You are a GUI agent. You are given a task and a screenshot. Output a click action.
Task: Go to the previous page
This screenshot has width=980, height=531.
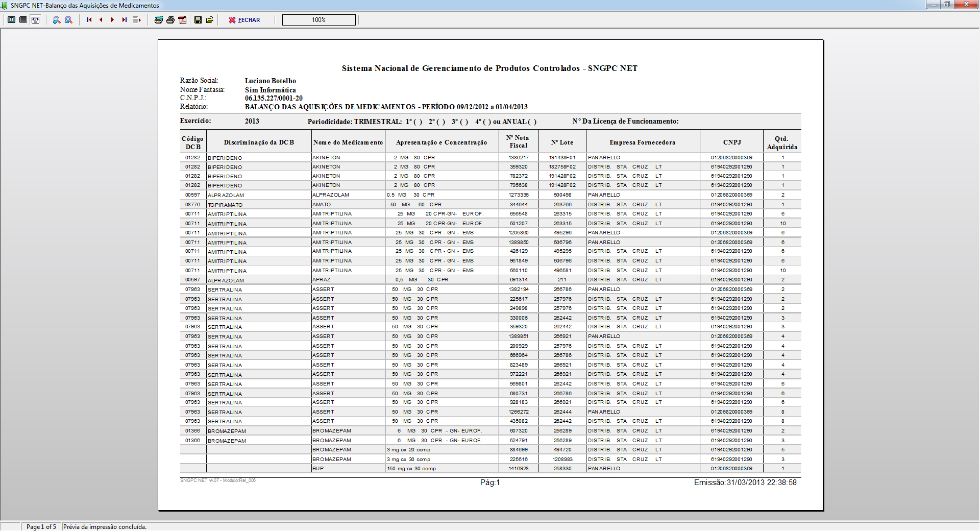(101, 20)
